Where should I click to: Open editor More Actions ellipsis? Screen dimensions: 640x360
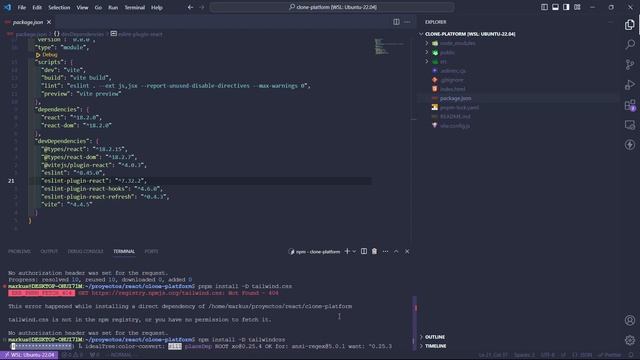[x=407, y=22]
